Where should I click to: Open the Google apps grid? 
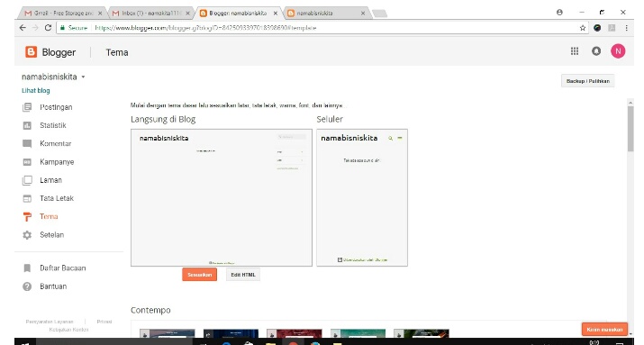tap(575, 51)
